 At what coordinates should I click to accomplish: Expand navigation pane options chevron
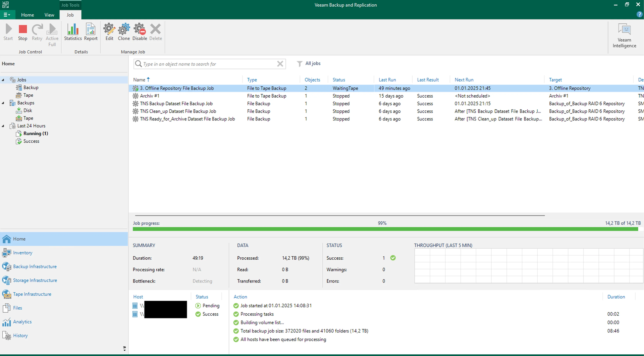(x=124, y=348)
